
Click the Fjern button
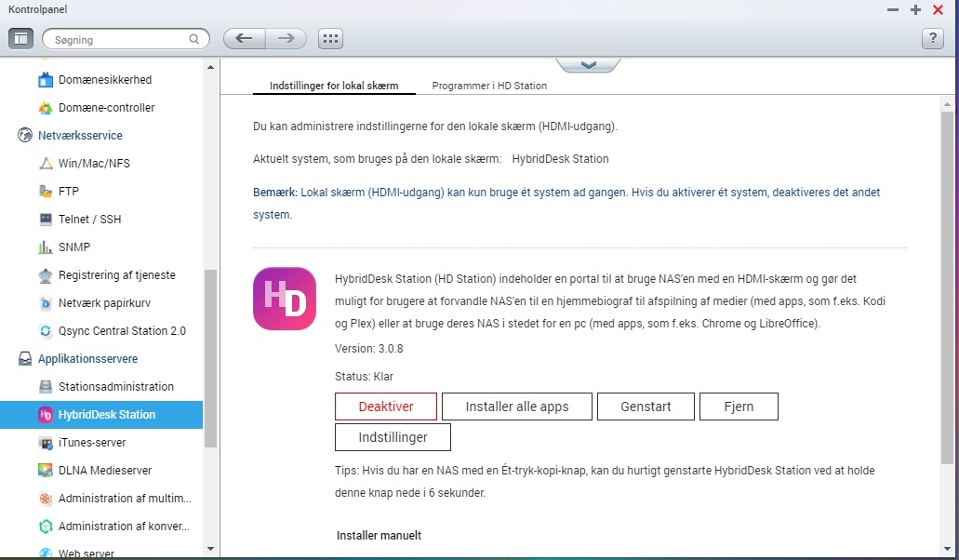(739, 407)
